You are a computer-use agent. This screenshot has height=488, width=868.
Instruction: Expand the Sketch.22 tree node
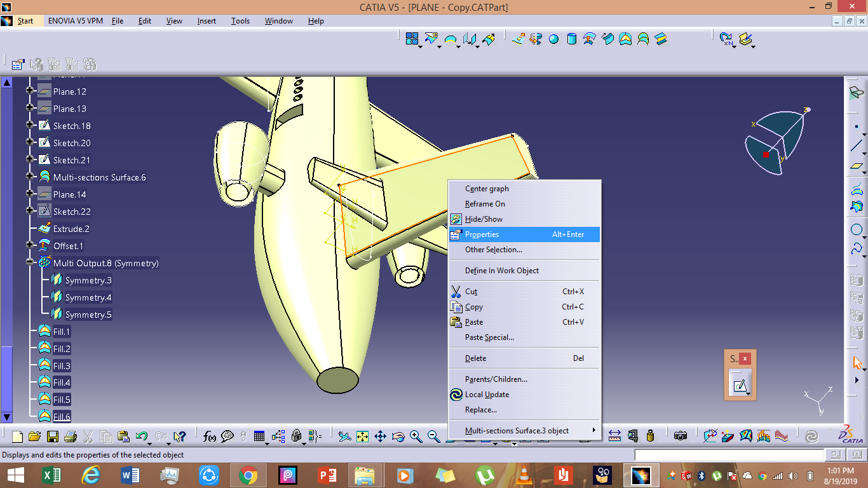tap(30, 212)
